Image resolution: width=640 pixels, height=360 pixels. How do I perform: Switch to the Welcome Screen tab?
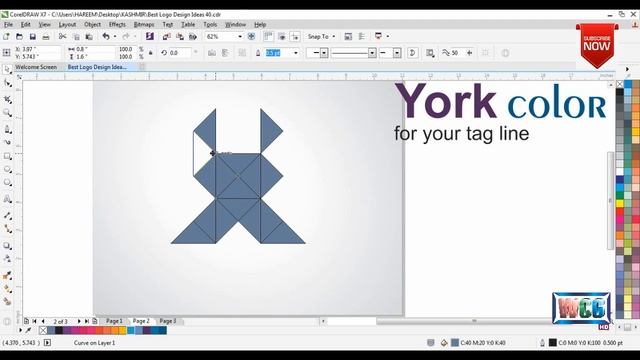(36, 67)
